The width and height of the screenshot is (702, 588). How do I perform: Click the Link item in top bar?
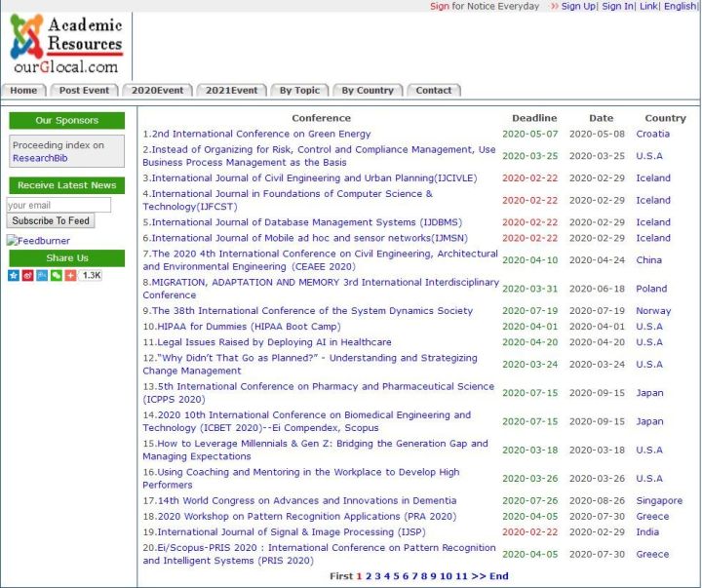tap(648, 6)
